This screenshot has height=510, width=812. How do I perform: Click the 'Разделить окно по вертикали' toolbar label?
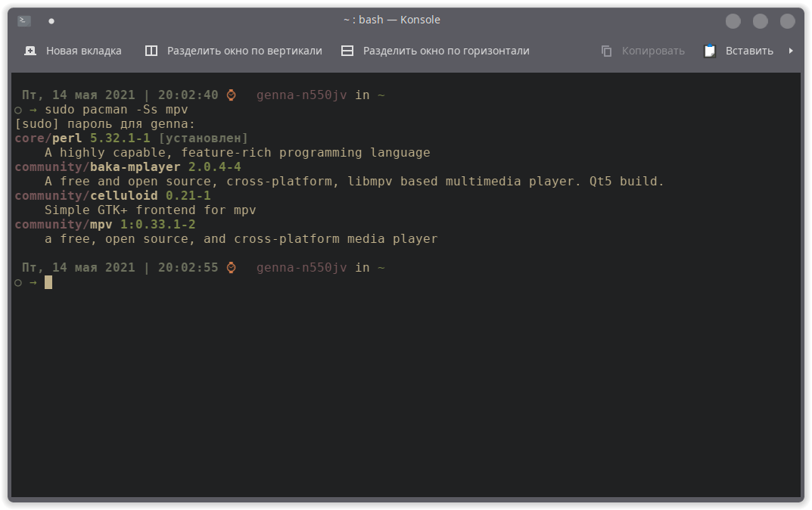pyautogui.click(x=244, y=51)
